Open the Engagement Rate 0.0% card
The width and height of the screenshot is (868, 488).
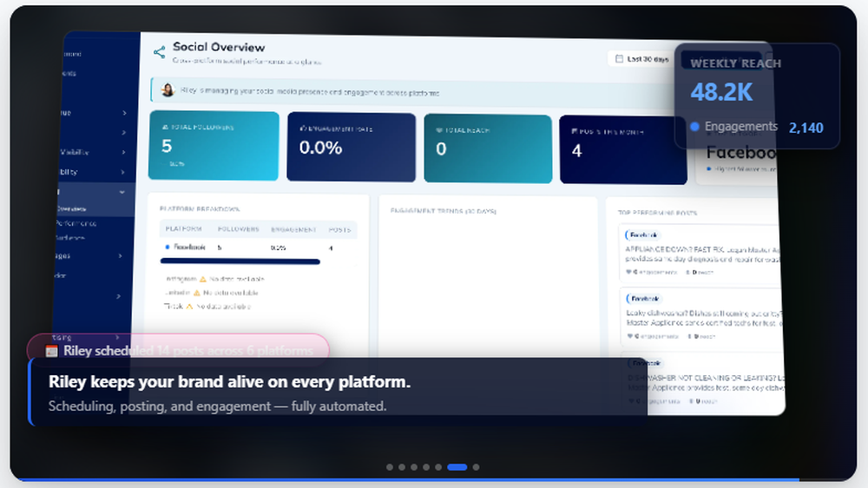351,148
